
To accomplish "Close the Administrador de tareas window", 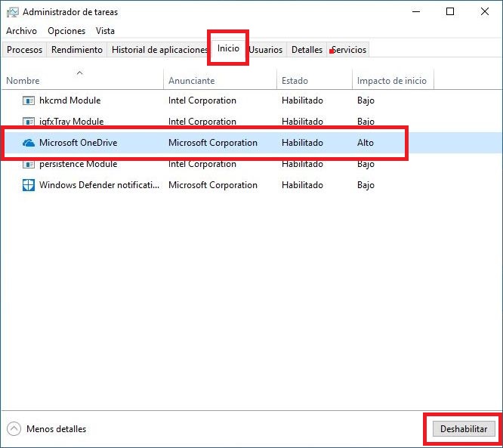I will tap(485, 12).
